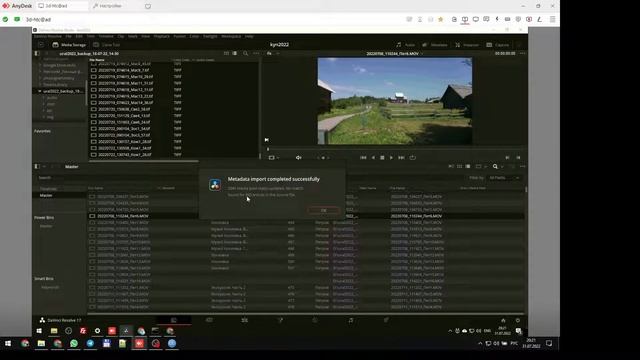Open the Timeline menu

click(x=106, y=36)
